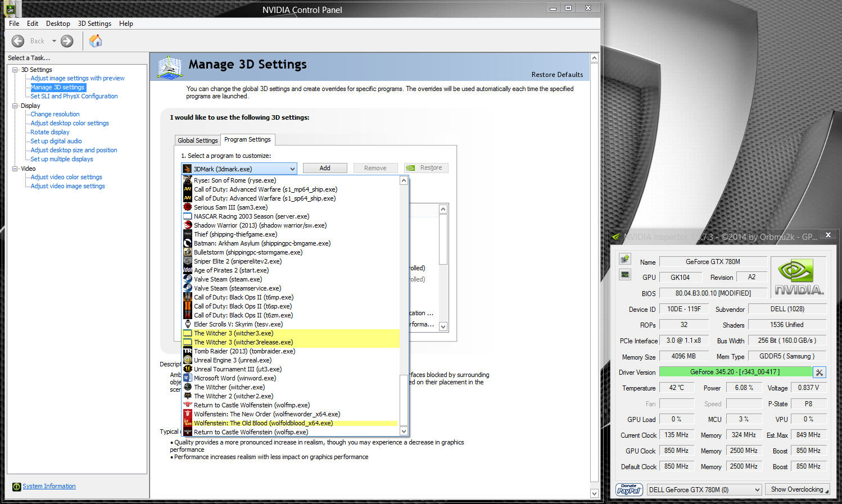
Task: Click the Serious Sam III program icon
Action: 188,207
